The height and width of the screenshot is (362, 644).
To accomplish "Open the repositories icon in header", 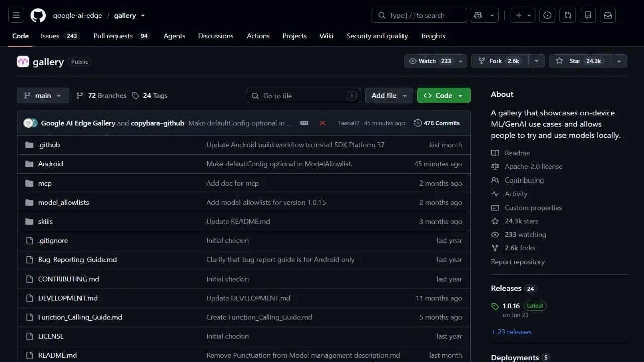I will pyautogui.click(x=588, y=15).
